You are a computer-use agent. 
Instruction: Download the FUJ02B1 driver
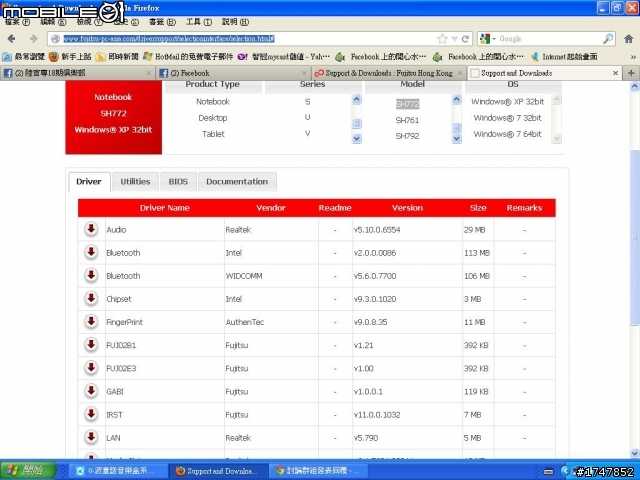pos(91,345)
